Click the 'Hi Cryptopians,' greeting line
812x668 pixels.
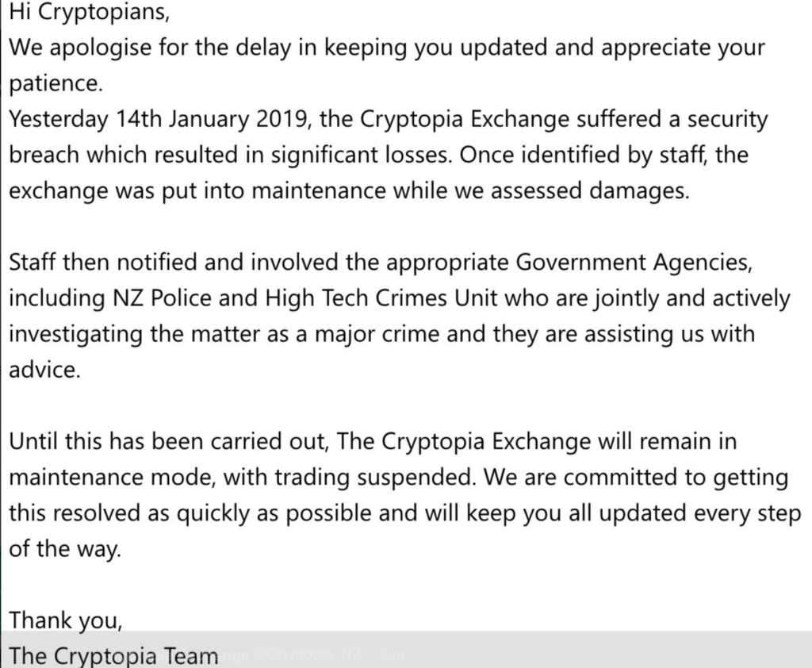[x=89, y=13]
